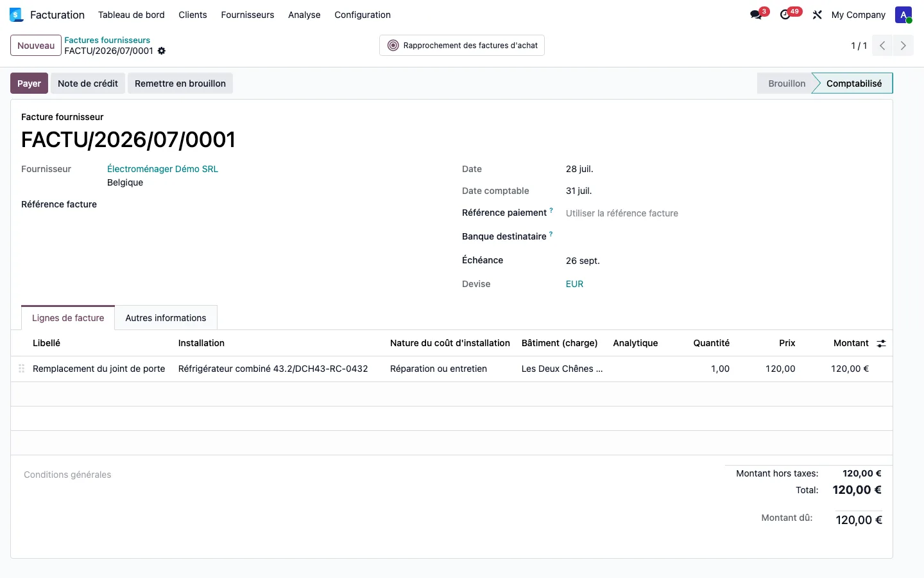Open the Analyse menu
Image resolution: width=924 pixels, height=578 pixels.
(304, 15)
